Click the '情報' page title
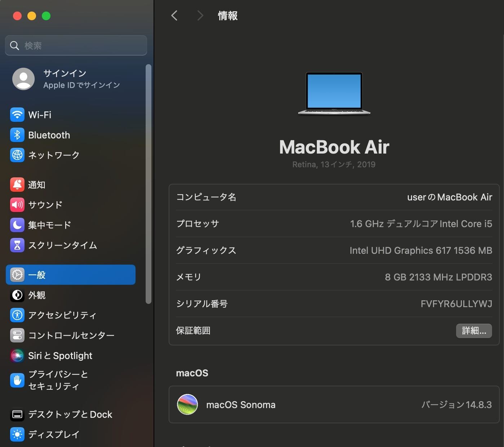 pyautogui.click(x=227, y=16)
